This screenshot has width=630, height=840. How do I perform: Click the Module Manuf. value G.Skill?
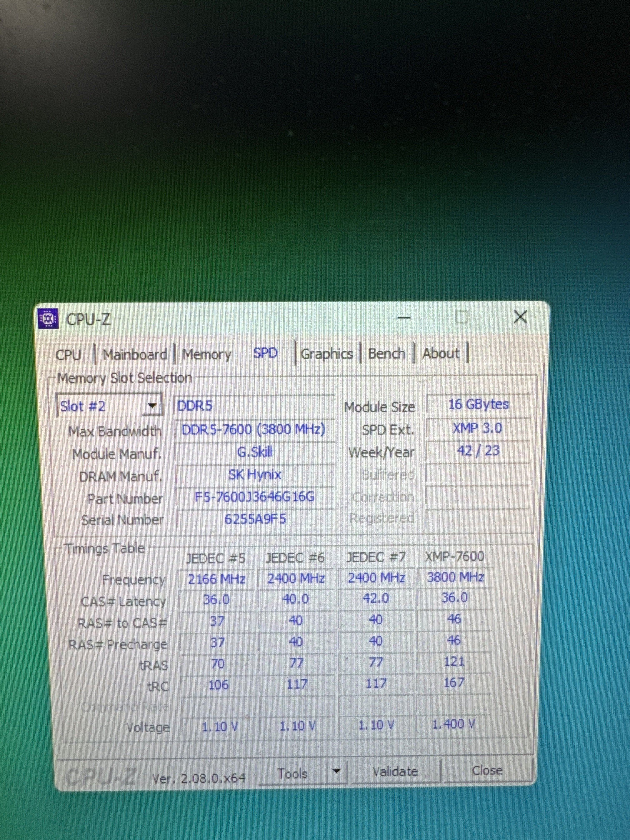click(x=254, y=452)
